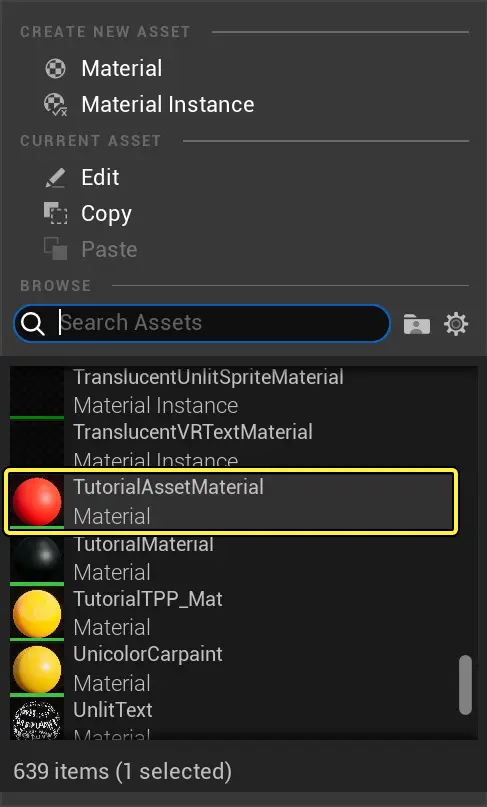Screen dimensions: 487x807
Task: Select Material in Create New Asset
Action: pos(121,68)
